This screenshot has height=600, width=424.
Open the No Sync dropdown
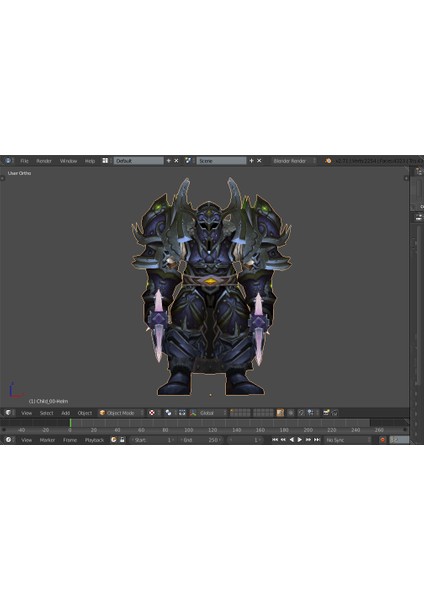(347, 440)
